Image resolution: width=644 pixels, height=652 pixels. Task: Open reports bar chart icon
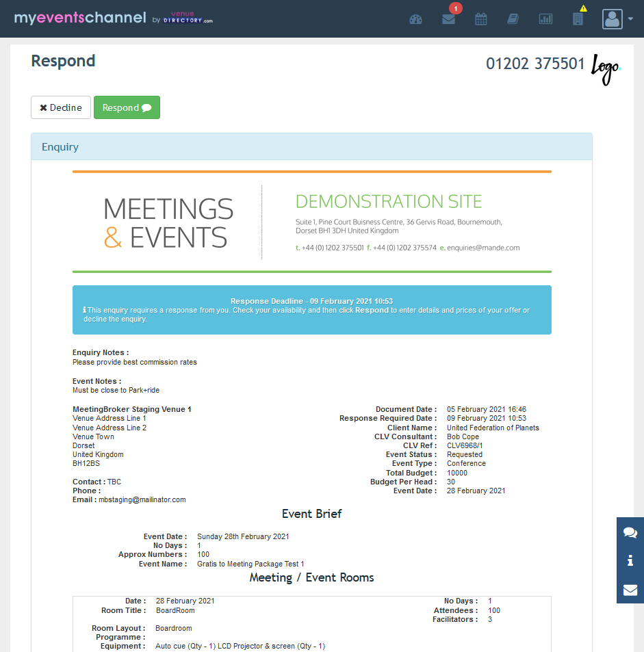pos(546,19)
